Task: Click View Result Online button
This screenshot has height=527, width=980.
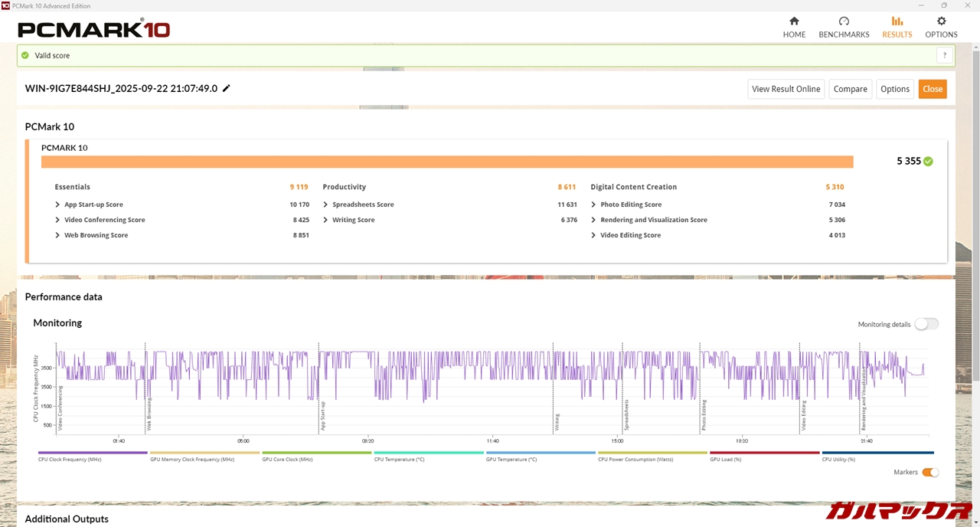Action: [786, 89]
